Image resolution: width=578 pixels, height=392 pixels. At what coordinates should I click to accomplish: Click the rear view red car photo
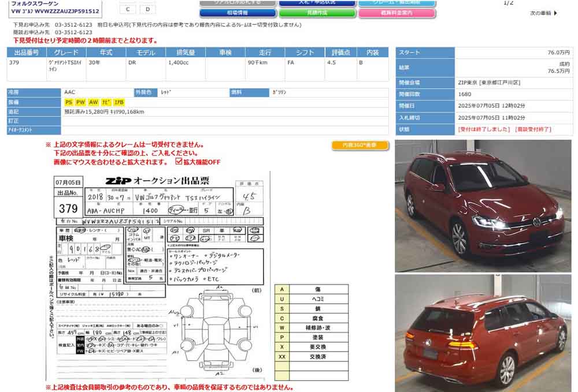483,333
